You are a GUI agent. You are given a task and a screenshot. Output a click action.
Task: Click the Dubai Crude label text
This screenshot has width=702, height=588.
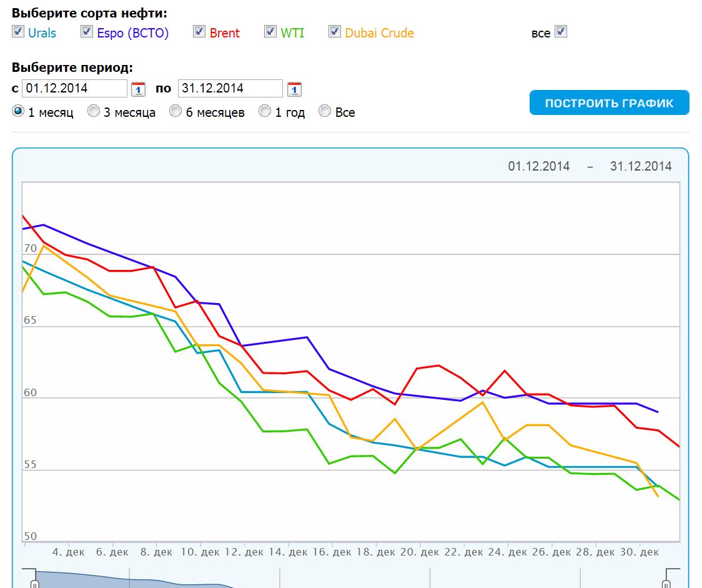click(379, 33)
